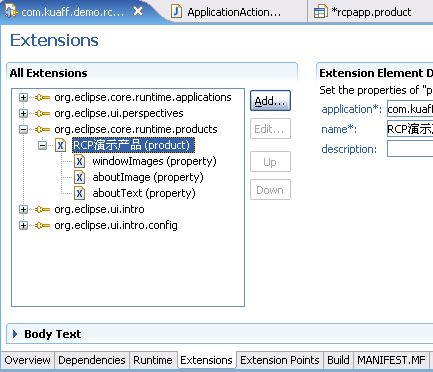Expand org.eclipse.ui.intro.config node
Image resolution: width=433 pixels, height=372 pixels.
pyautogui.click(x=23, y=225)
